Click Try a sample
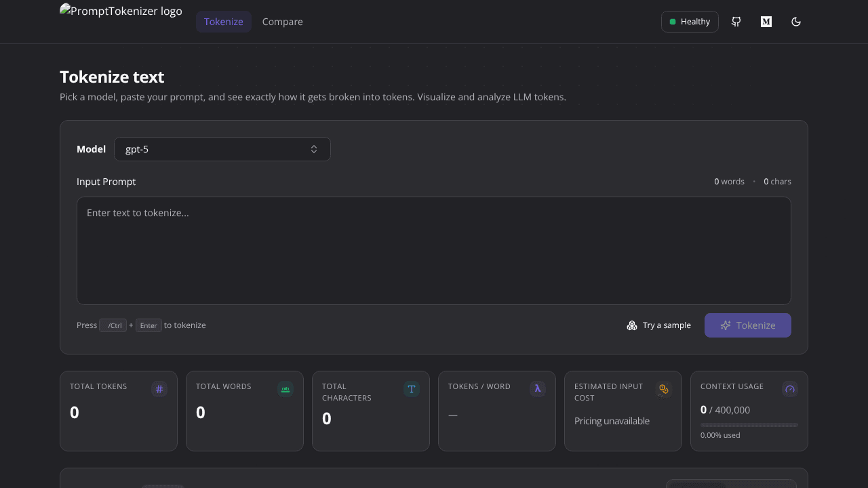This screenshot has width=868, height=488. 659,325
